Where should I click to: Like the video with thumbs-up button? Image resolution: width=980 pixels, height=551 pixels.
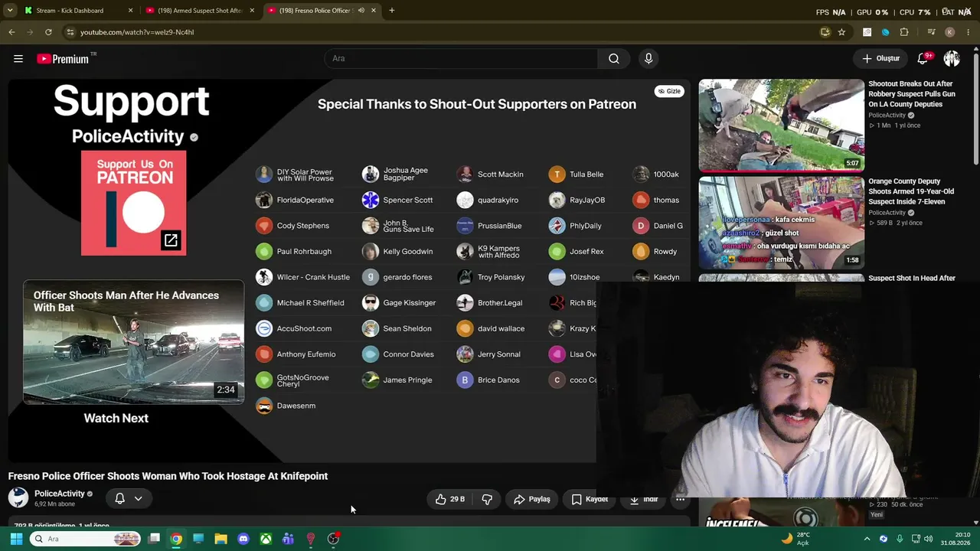click(x=450, y=499)
